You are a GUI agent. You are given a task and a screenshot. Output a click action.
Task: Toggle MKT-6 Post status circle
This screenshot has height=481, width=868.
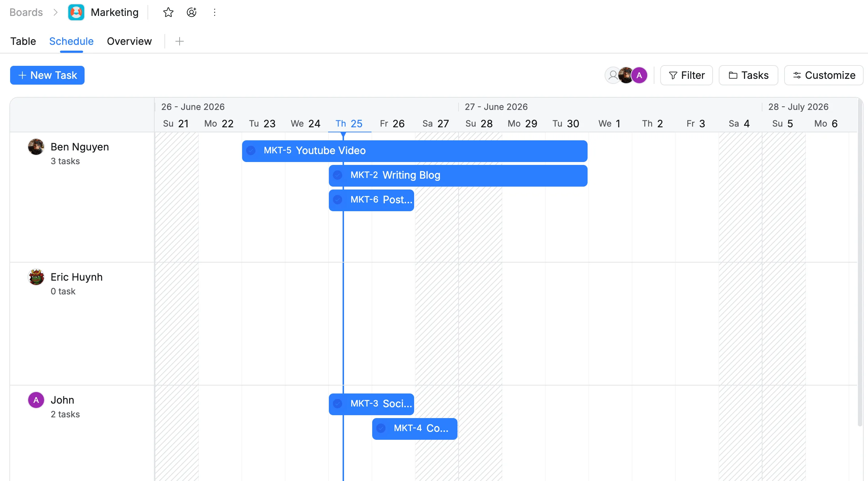(338, 200)
